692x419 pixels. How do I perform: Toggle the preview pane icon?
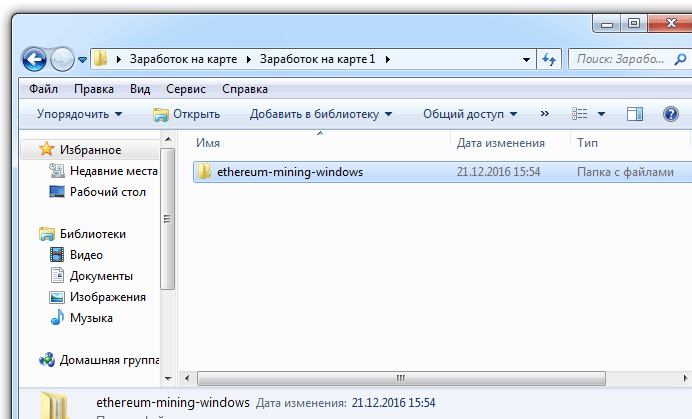pos(635,114)
